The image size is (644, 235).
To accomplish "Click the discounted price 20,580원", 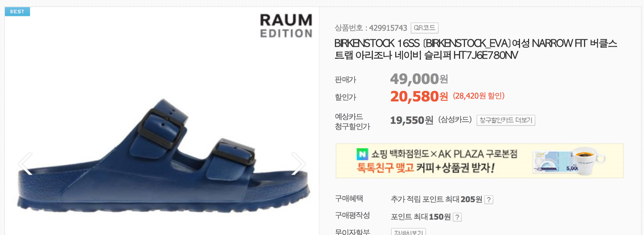I will click(419, 97).
